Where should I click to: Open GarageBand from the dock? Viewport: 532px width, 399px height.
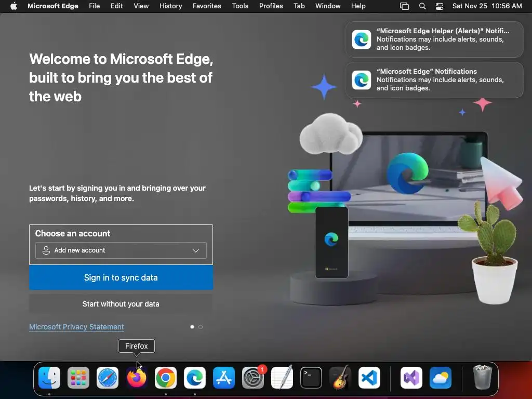coord(340,378)
